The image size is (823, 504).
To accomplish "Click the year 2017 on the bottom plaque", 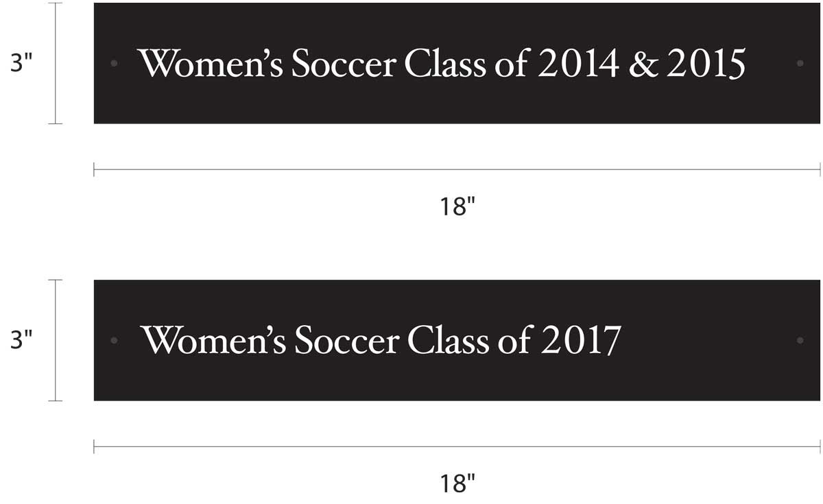I will (x=581, y=341).
